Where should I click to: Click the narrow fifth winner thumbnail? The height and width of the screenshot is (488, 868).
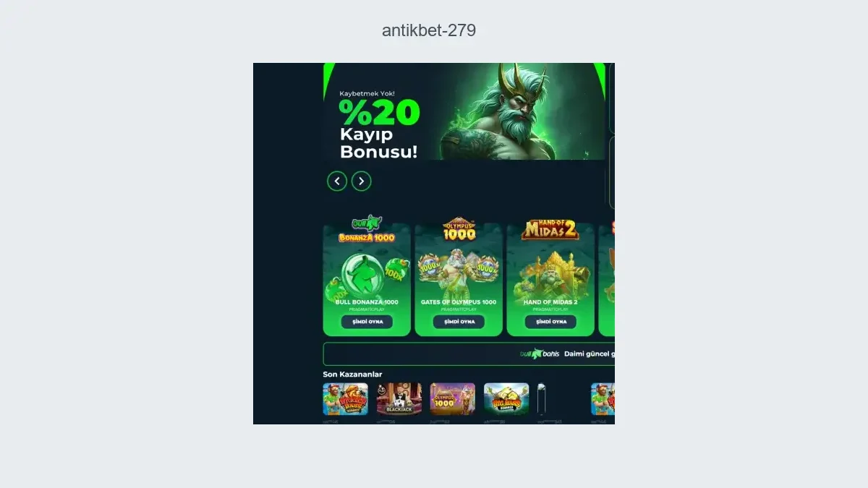tap(541, 399)
